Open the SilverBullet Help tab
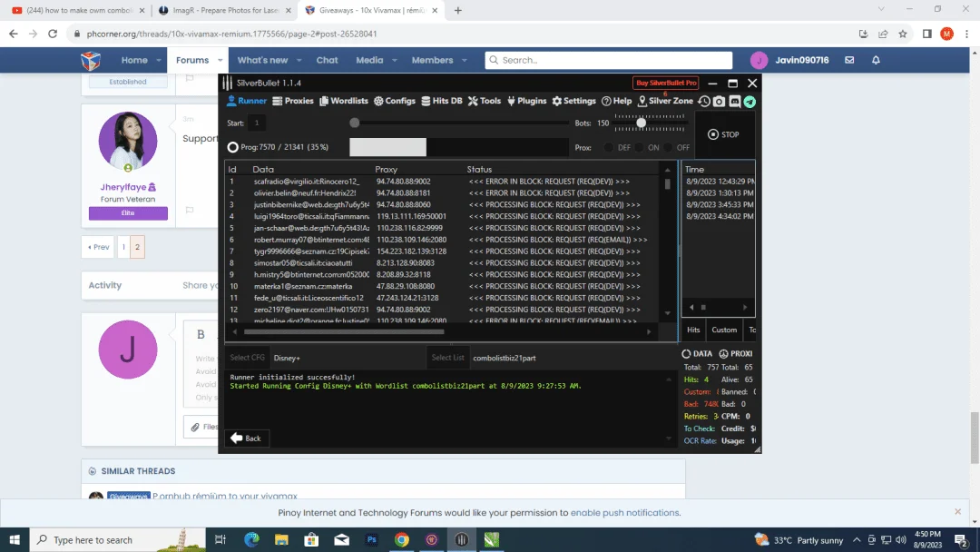The height and width of the screenshot is (552, 980). pos(617,101)
